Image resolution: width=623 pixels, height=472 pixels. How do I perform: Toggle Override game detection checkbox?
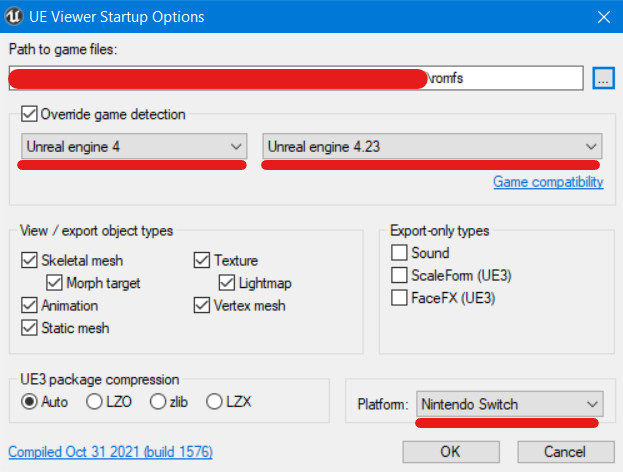28,114
